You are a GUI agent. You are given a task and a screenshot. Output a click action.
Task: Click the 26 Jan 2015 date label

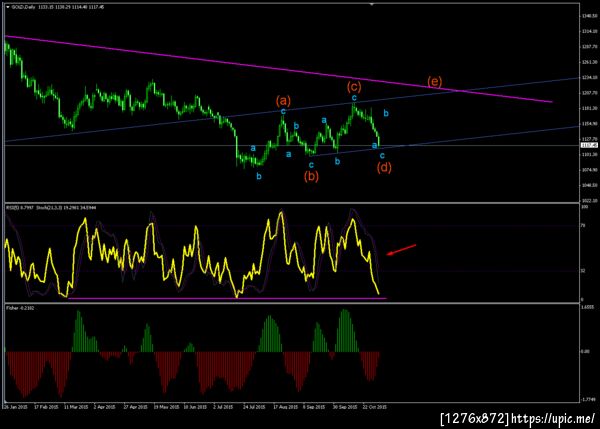click(16, 407)
